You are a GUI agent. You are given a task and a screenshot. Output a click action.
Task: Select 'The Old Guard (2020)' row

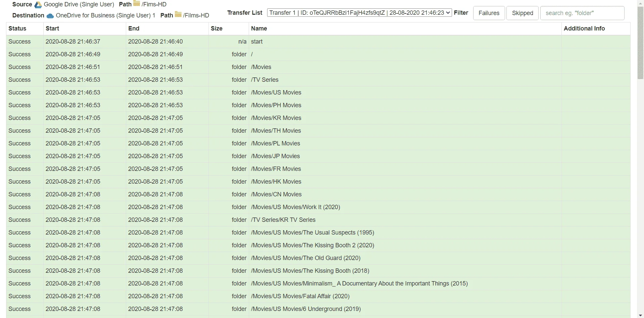coord(318,258)
